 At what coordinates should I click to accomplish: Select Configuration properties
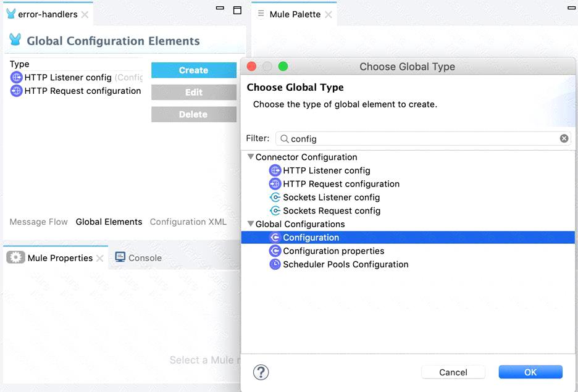(333, 251)
